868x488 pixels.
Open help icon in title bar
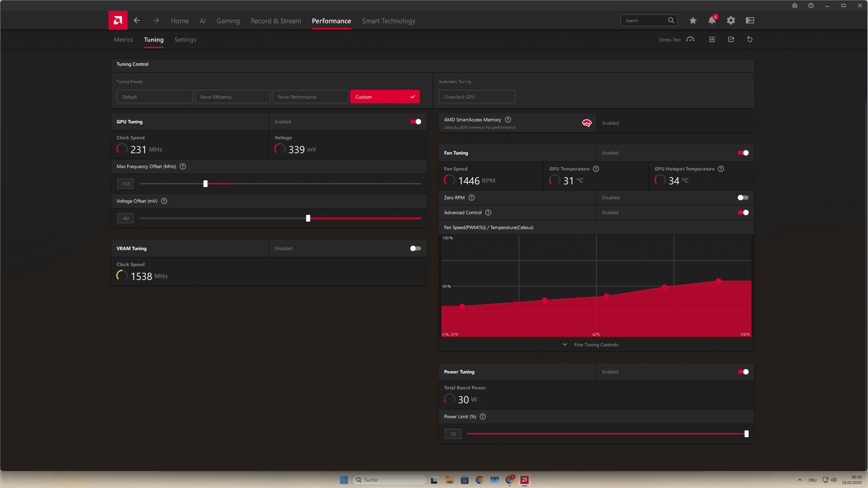pos(811,5)
